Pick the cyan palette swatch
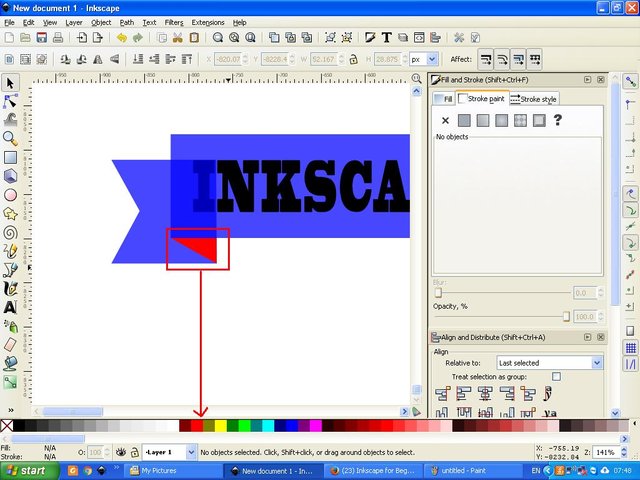 tap(268, 426)
